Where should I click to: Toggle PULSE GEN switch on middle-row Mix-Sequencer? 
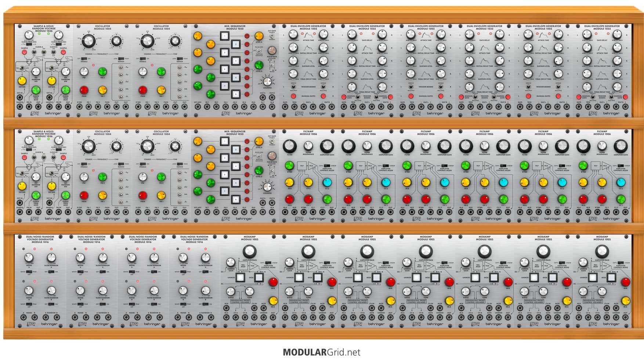pyautogui.click(x=259, y=156)
